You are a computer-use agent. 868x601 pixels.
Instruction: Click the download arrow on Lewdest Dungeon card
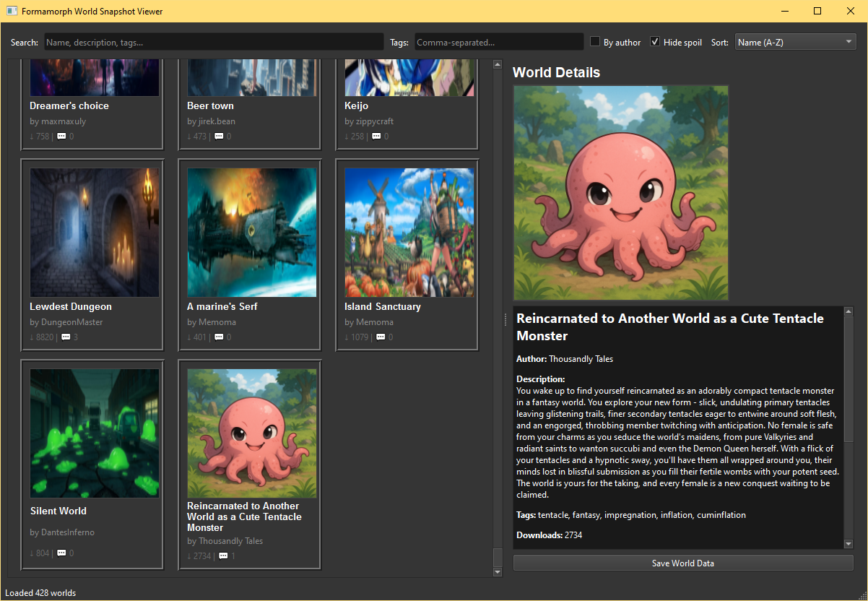click(x=32, y=337)
